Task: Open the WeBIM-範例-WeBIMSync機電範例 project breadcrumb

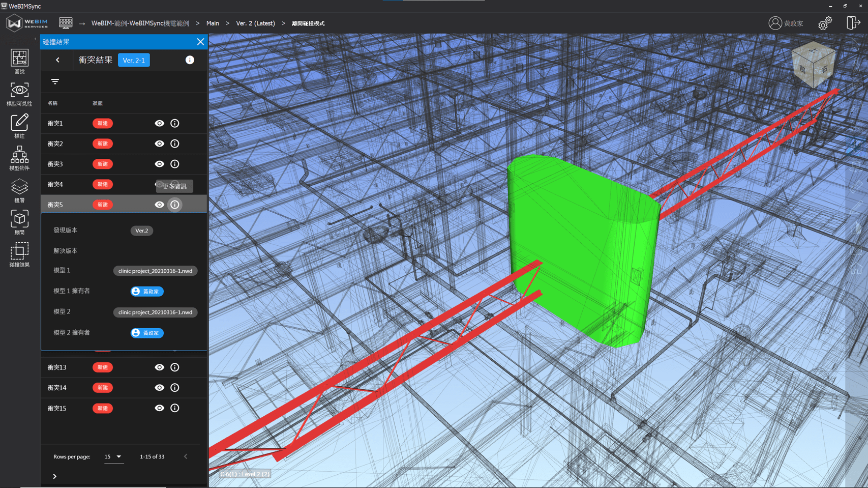Action: 140,23
